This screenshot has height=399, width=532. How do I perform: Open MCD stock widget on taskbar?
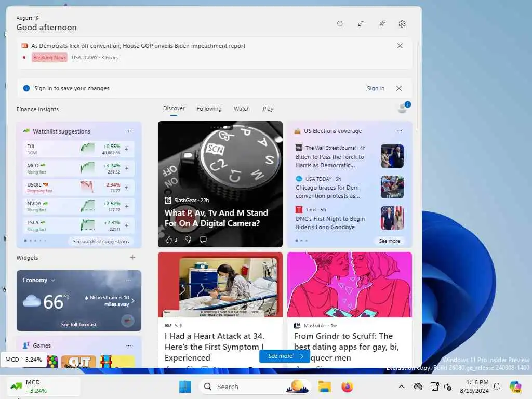(43, 387)
